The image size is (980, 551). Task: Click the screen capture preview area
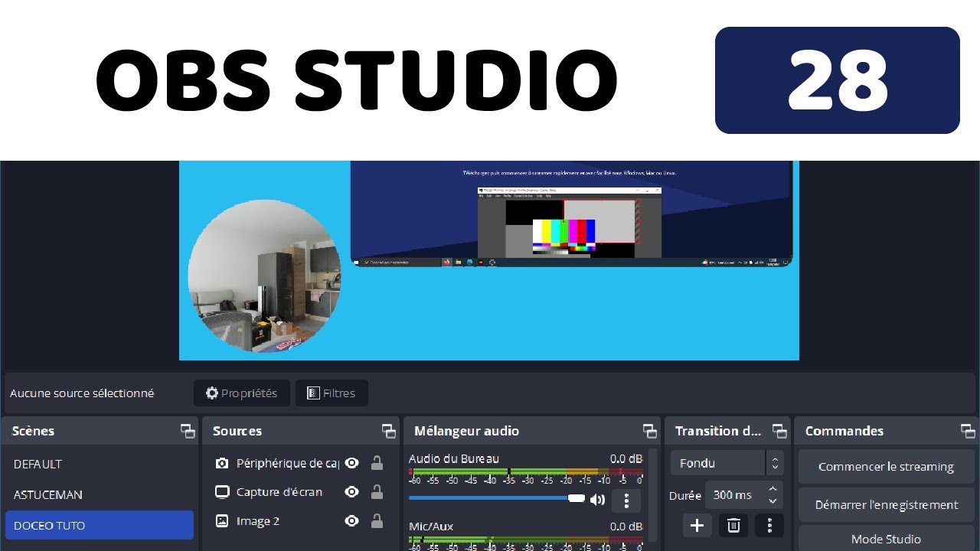tap(571, 214)
